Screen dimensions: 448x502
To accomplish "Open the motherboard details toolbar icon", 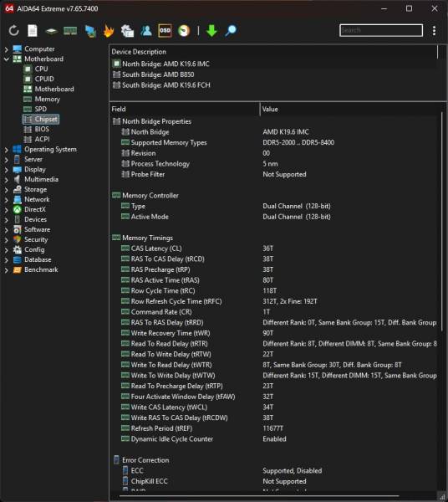I will tap(51, 31).
